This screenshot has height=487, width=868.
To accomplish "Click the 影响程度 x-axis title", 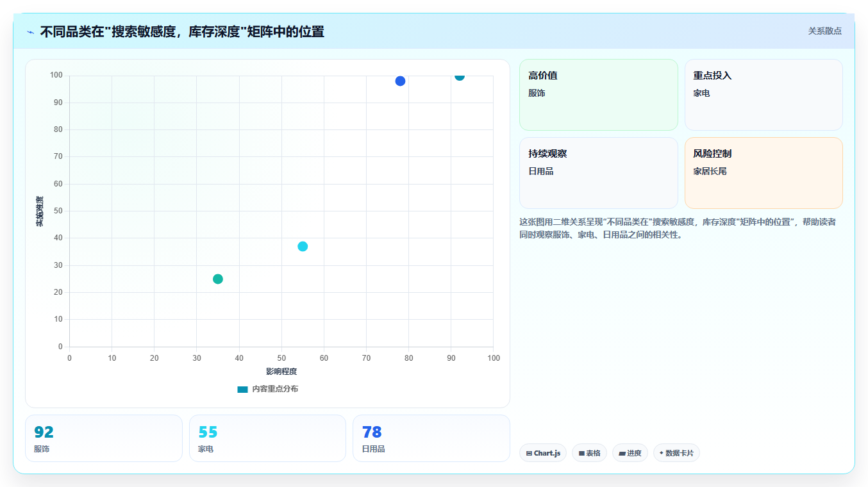I will click(281, 372).
